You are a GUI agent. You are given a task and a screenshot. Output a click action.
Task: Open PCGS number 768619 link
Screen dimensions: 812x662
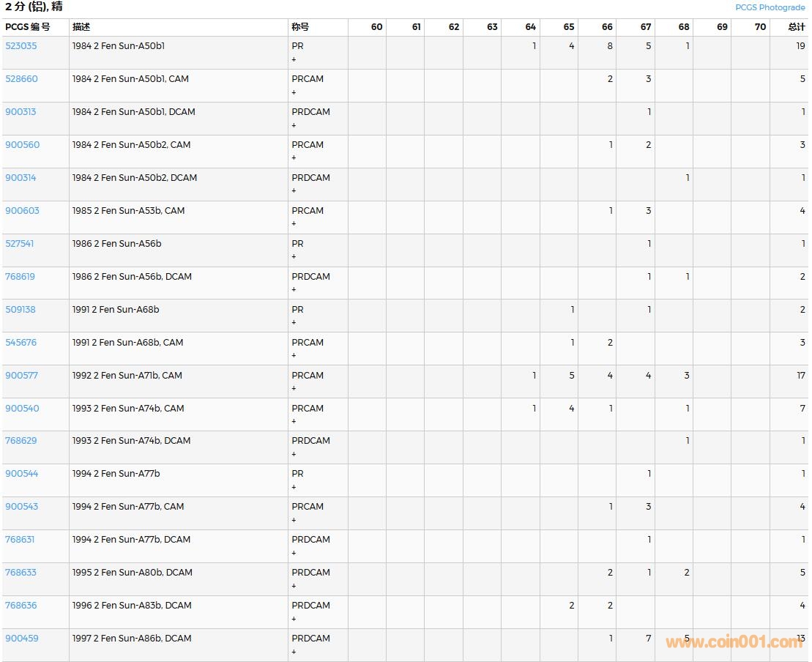20,276
